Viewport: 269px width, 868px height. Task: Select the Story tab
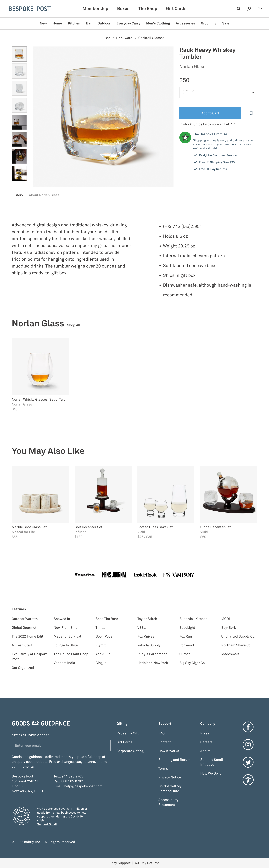(x=19, y=195)
